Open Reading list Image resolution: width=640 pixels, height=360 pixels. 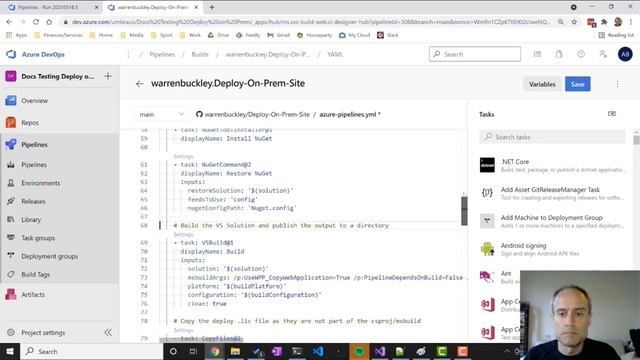point(616,35)
